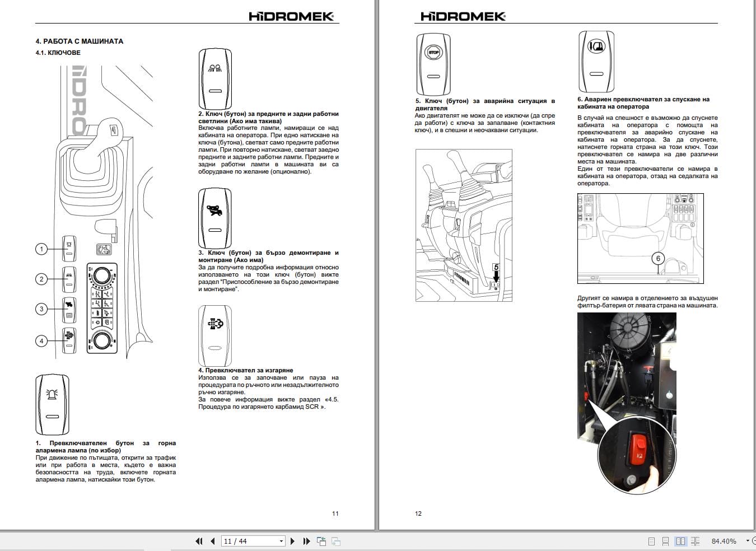Open the zoom level dropdown arrow

[748, 541]
